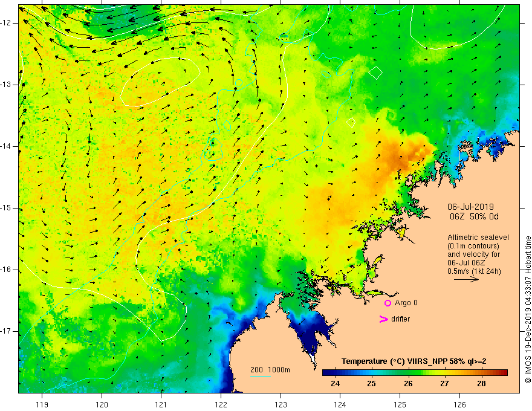This screenshot has width=532, height=411.
Task: Click the larger white diamond contour near 124.6E
Action: pos(375,73)
